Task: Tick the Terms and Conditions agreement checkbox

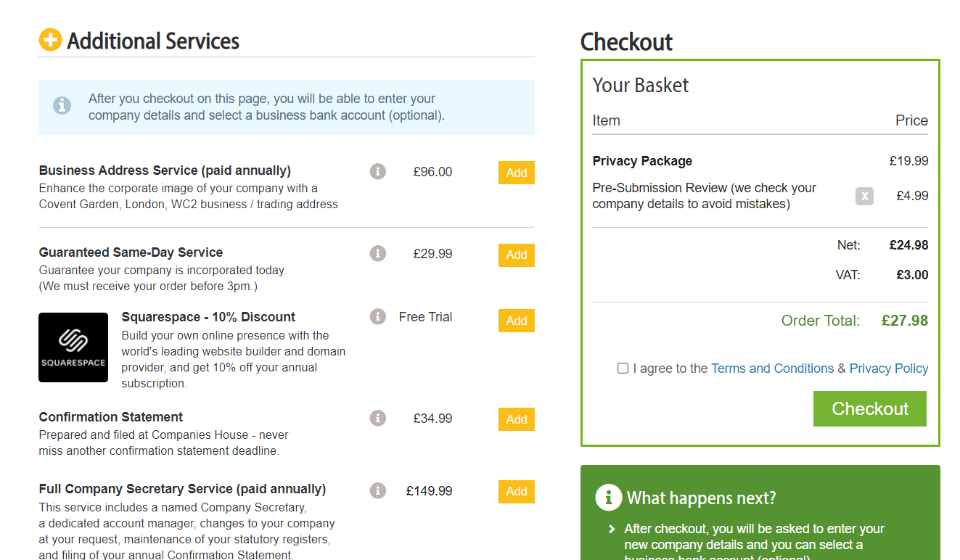Action: 623,368
